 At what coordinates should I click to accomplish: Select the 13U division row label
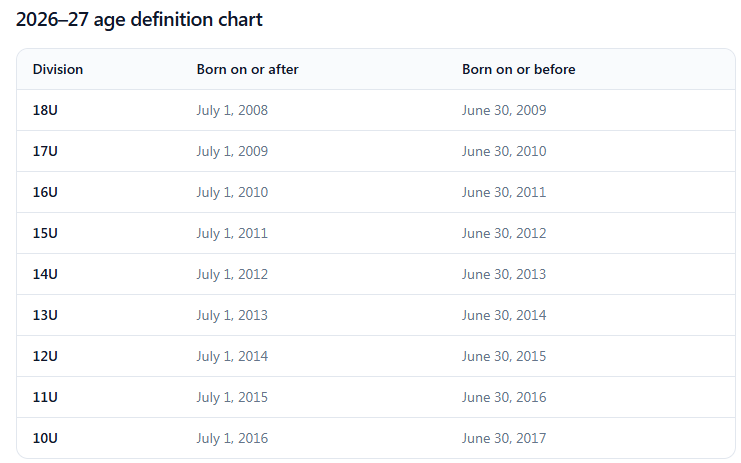coord(45,315)
